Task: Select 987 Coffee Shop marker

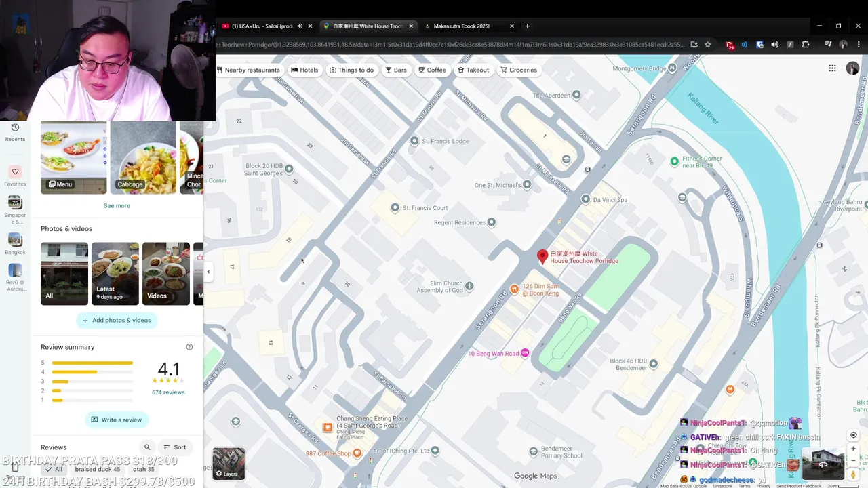Action: 357,453
